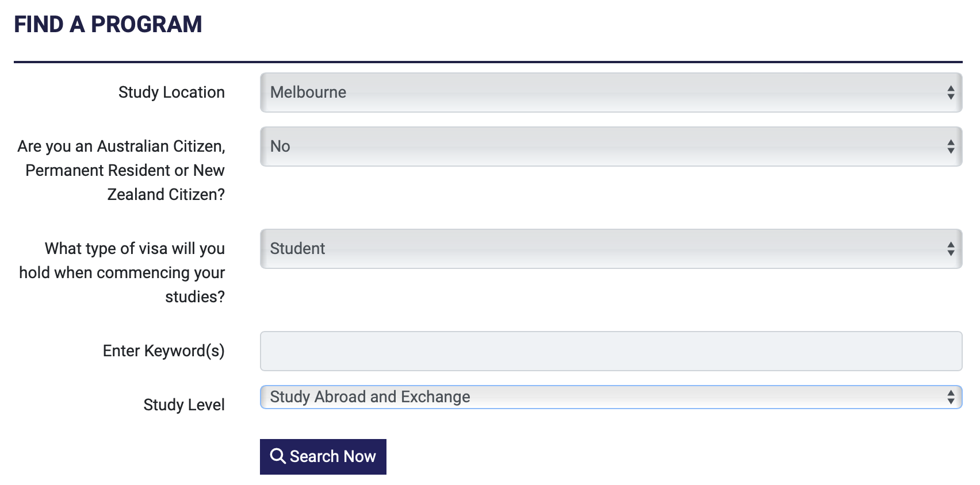Click the up-down arrows on Study Location
This screenshot has width=980, height=485.
click(x=950, y=93)
